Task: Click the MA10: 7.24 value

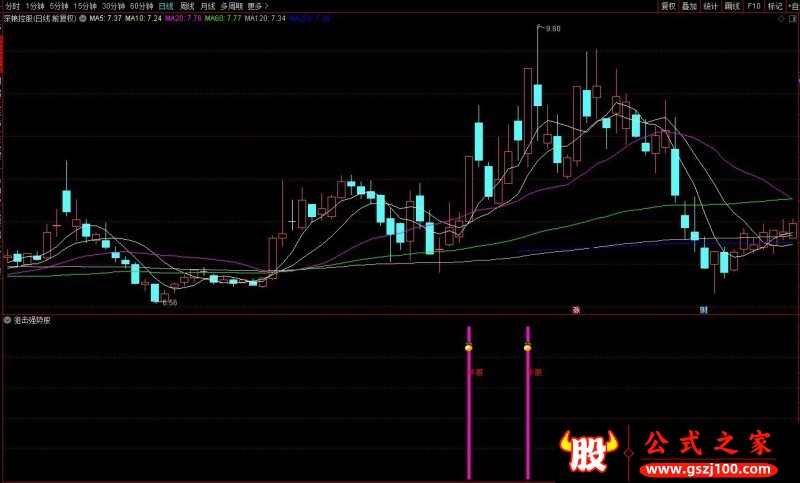Action: click(143, 18)
